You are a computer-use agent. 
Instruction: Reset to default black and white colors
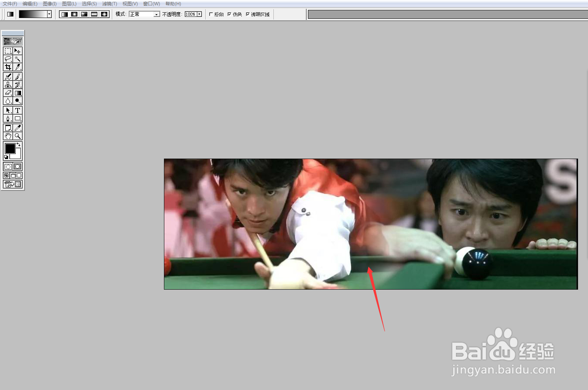[6, 157]
